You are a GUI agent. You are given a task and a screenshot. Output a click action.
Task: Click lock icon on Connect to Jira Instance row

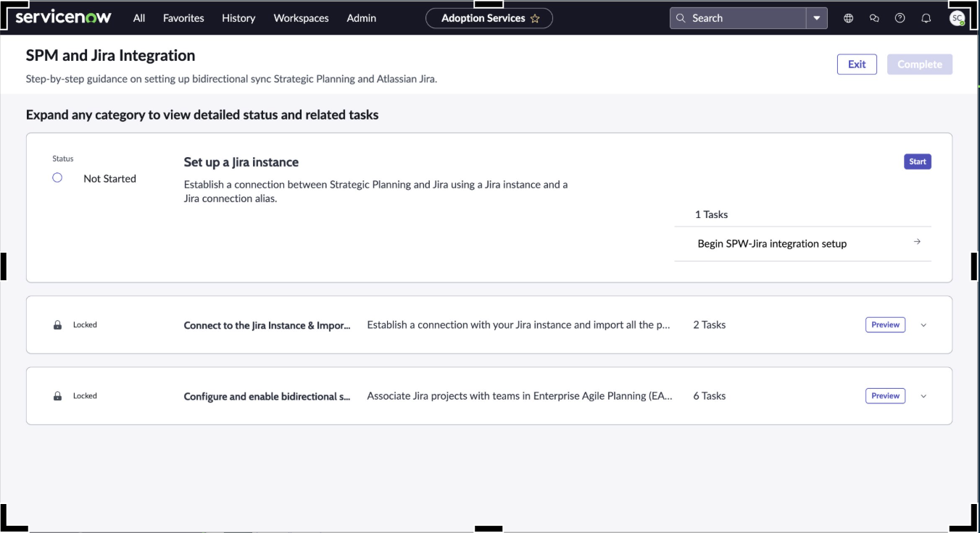pyautogui.click(x=57, y=325)
